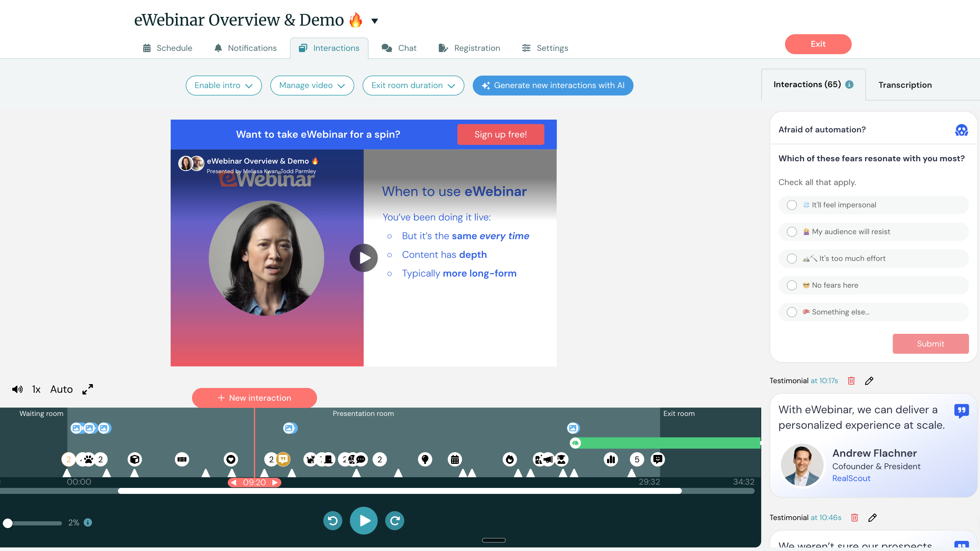Open the Manage video dropdown
Image resolution: width=980 pixels, height=551 pixels.
312,86
